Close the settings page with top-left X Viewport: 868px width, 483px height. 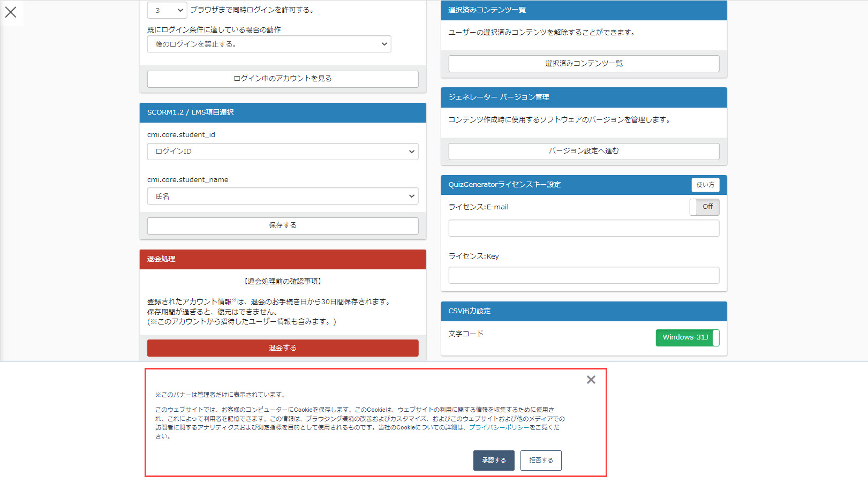point(11,12)
